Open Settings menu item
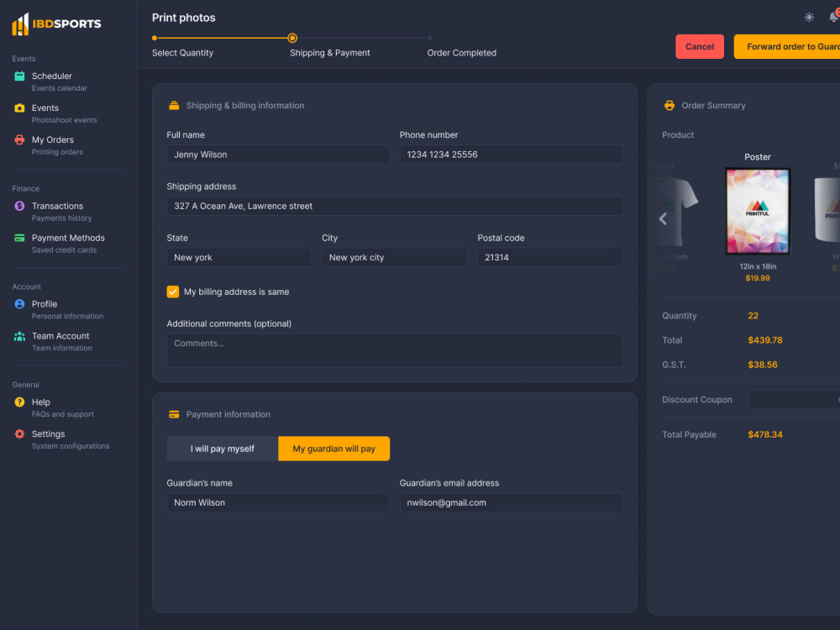 click(x=69, y=439)
